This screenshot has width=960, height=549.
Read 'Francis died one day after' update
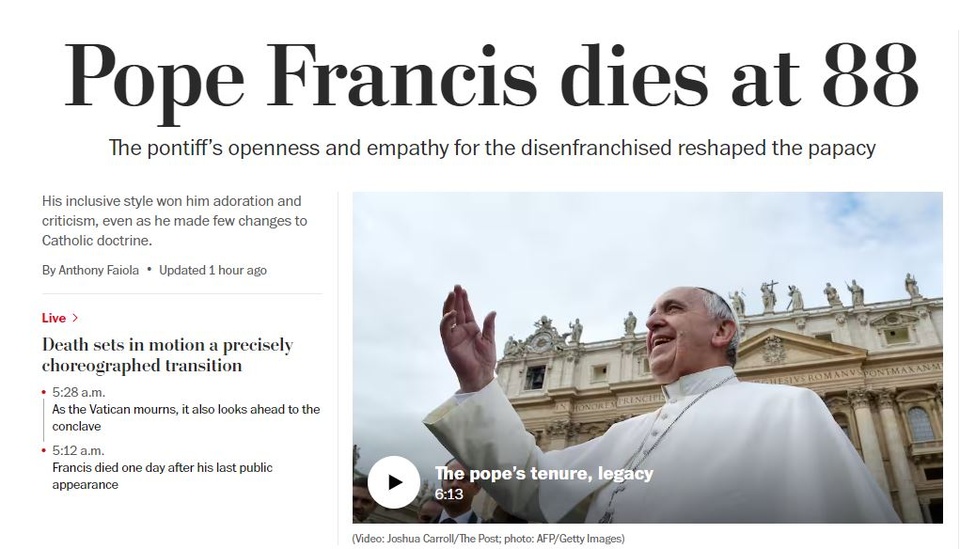coord(162,476)
